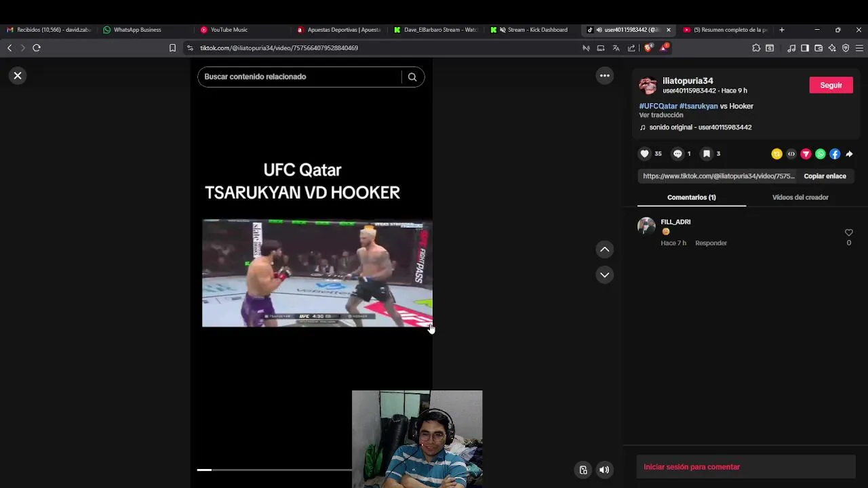Viewport: 868px width, 488px height.
Task: Share the video to Facebook
Action: click(835, 154)
